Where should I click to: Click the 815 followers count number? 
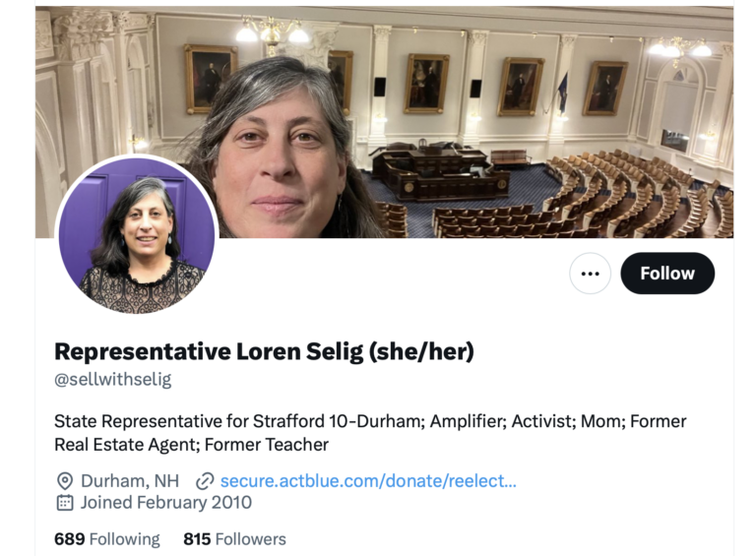click(x=197, y=539)
